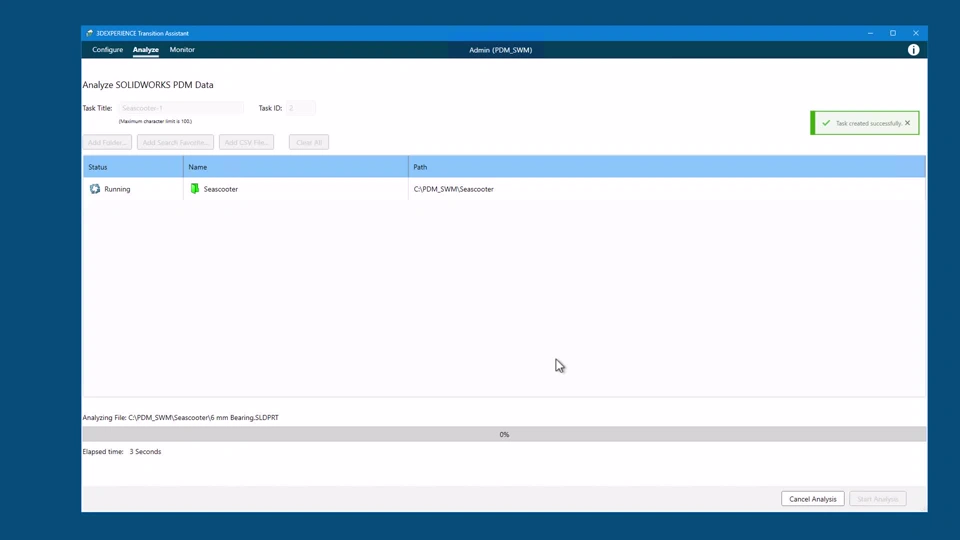This screenshot has height=540, width=960.
Task: Click the green checkmark in notification
Action: click(826, 123)
